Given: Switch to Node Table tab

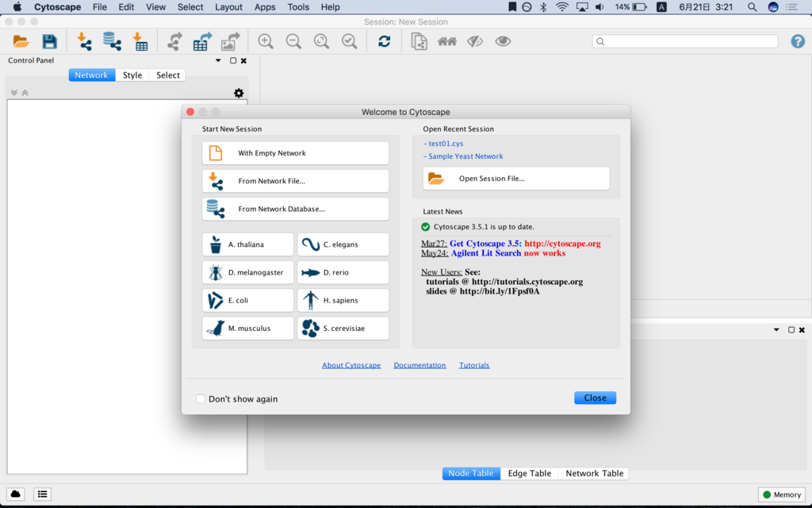Looking at the screenshot, I should (471, 473).
